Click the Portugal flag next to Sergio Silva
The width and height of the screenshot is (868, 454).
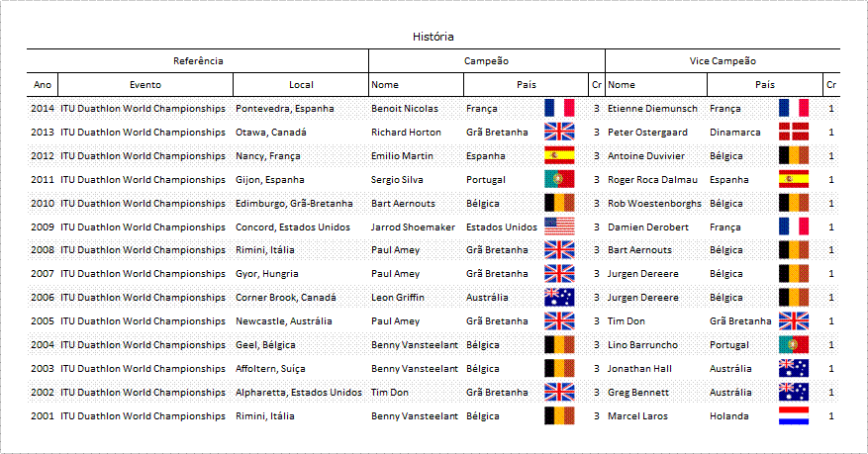tap(559, 179)
